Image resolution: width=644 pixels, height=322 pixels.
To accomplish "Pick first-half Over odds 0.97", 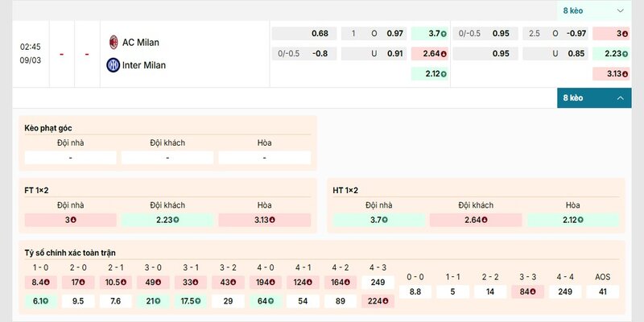I will 374,34.
